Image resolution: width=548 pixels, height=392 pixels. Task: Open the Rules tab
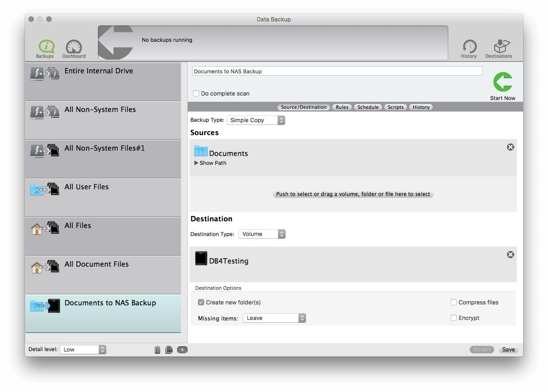tap(342, 107)
